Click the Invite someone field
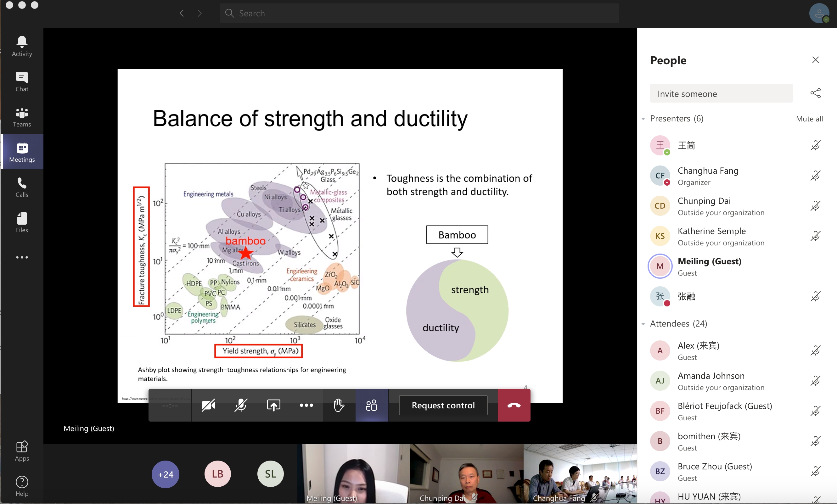The width and height of the screenshot is (837, 504). (721, 93)
